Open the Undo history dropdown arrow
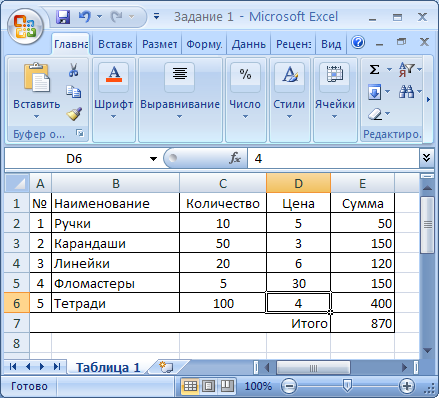The image size is (439, 398). click(99, 16)
